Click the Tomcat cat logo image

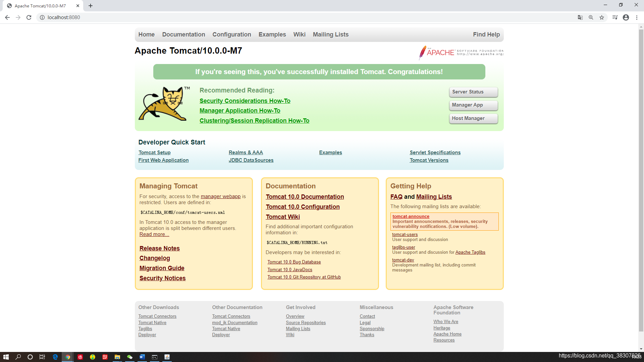163,104
